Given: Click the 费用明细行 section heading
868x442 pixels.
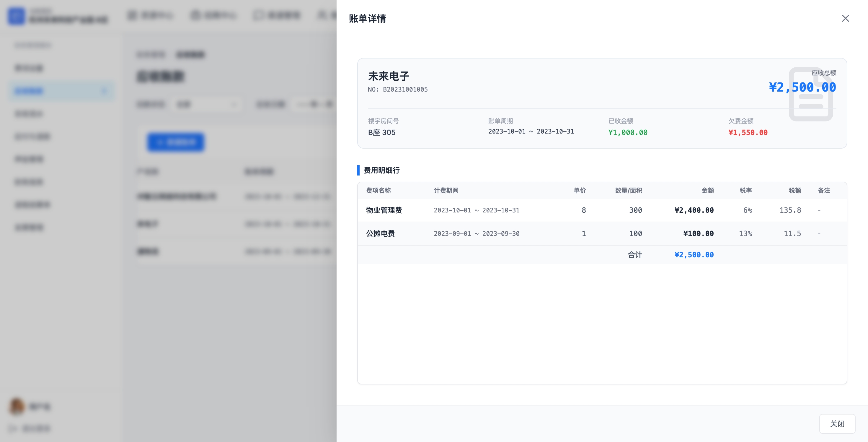Looking at the screenshot, I should [381, 170].
